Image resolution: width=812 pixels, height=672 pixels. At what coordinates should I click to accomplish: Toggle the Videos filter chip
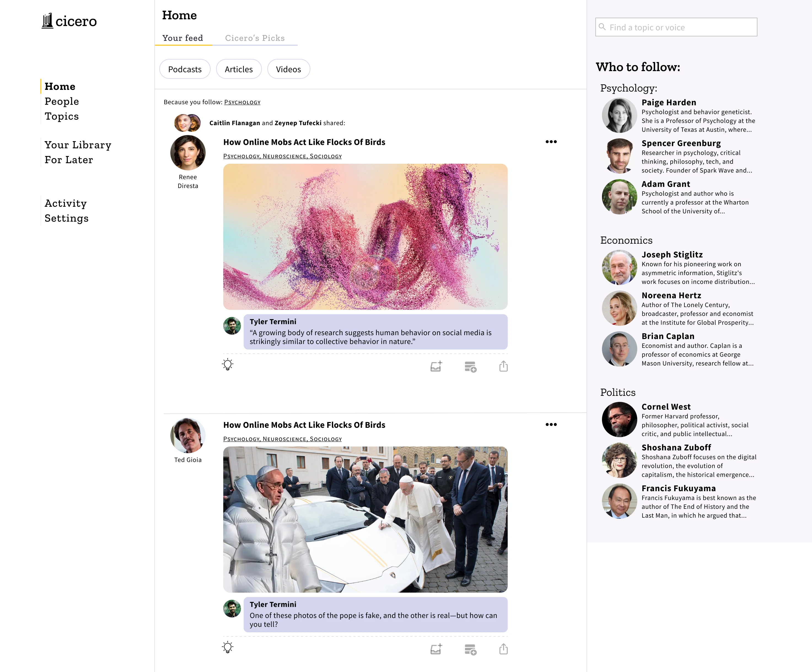point(289,69)
